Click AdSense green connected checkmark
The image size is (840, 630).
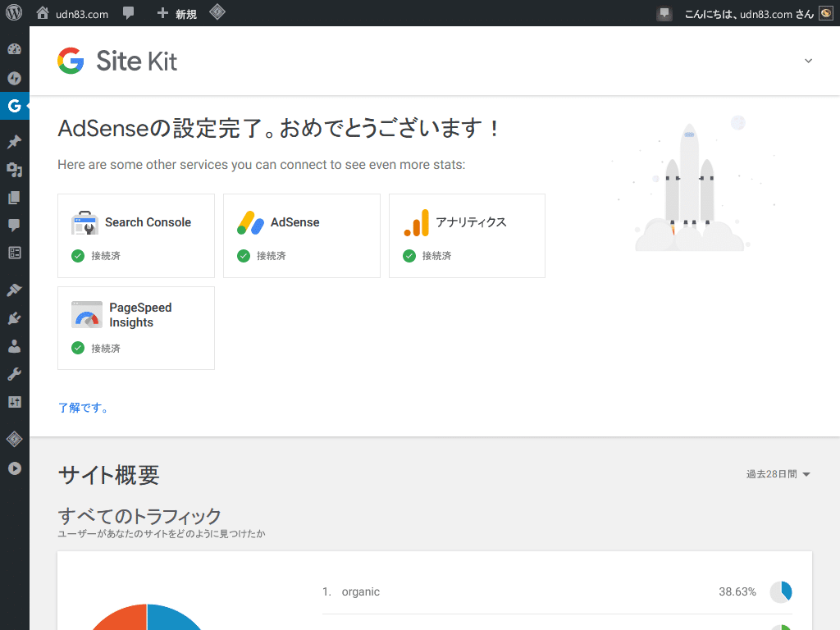[244, 256]
